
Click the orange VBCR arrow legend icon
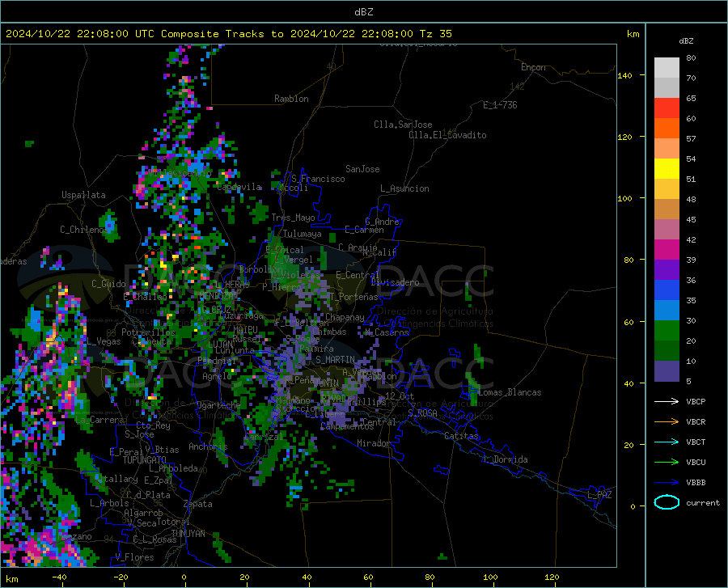pos(667,422)
